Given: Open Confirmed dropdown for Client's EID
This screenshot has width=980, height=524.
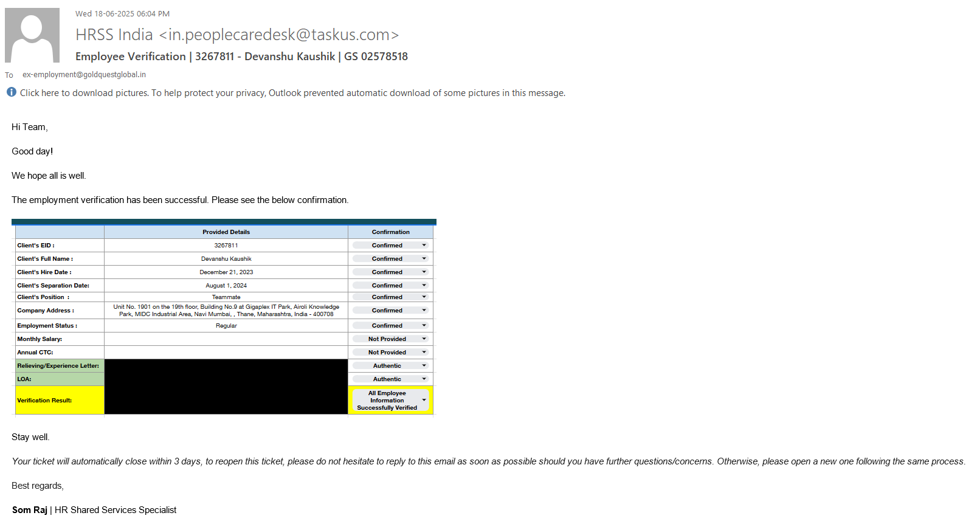Looking at the screenshot, I should (390, 246).
